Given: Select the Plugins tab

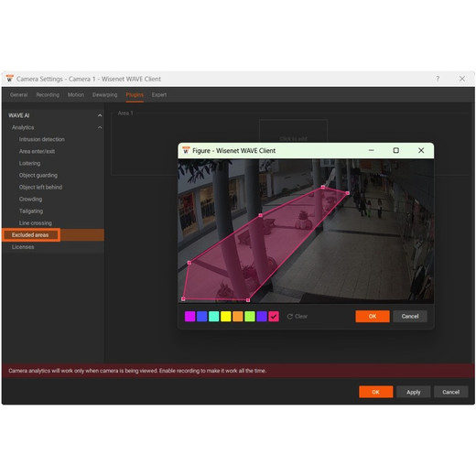Looking at the screenshot, I should click(x=135, y=95).
